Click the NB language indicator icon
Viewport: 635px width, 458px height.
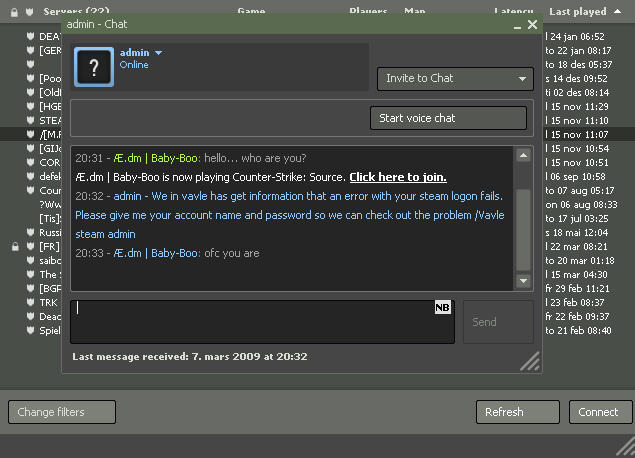(442, 308)
